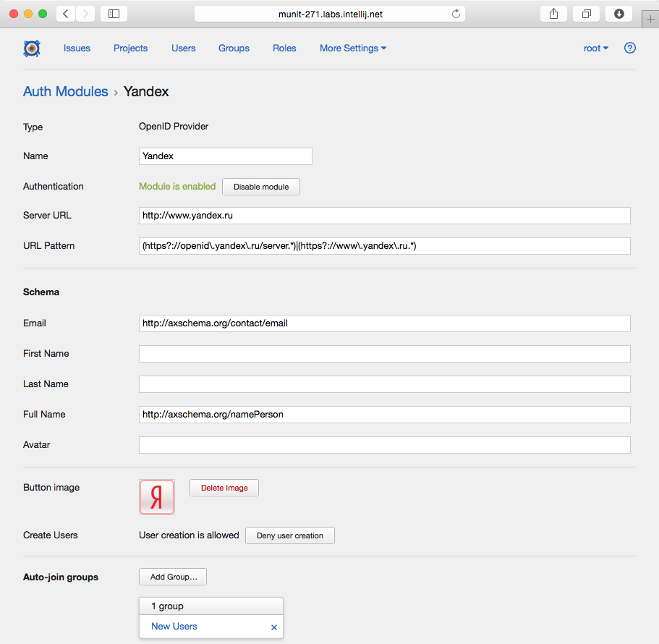Image resolution: width=659 pixels, height=644 pixels.
Task: Click the 'Yandex' page title text
Action: click(146, 91)
